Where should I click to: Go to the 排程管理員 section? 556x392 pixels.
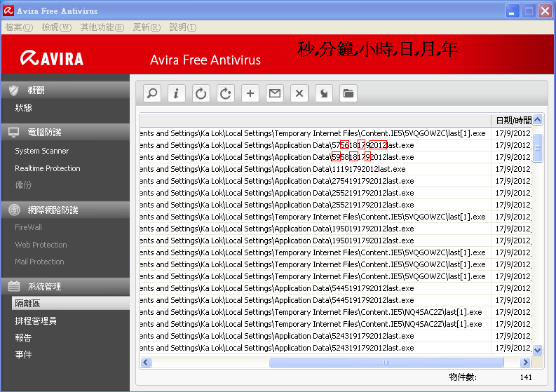click(36, 321)
